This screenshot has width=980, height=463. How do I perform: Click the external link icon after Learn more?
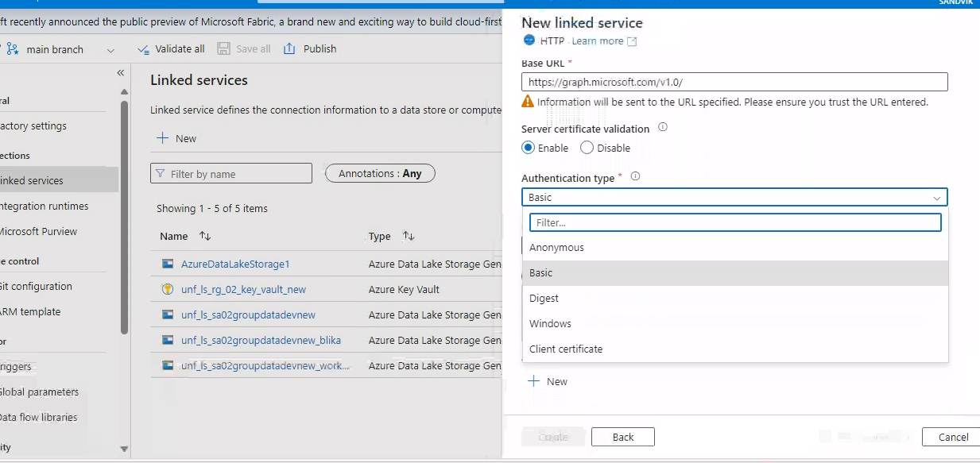pos(632,41)
